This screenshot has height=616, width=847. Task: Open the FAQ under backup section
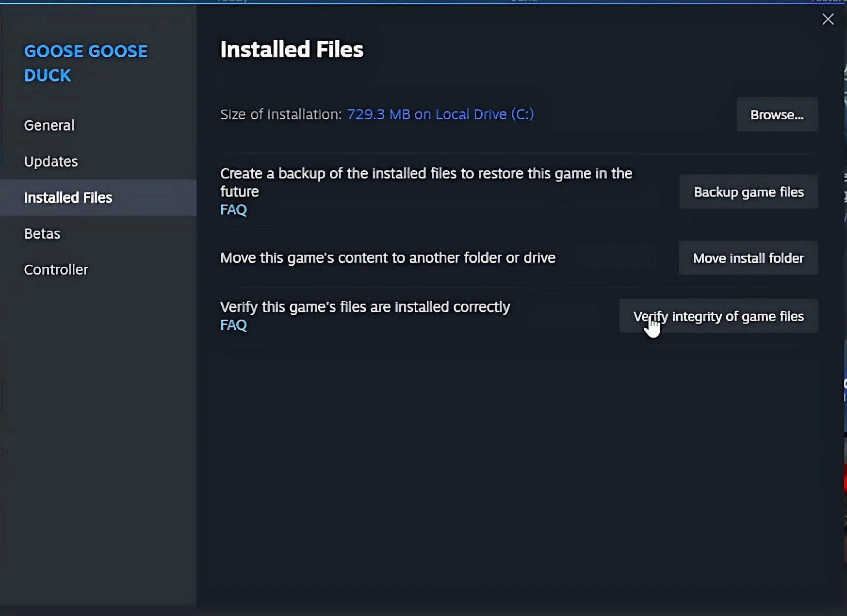[233, 210]
